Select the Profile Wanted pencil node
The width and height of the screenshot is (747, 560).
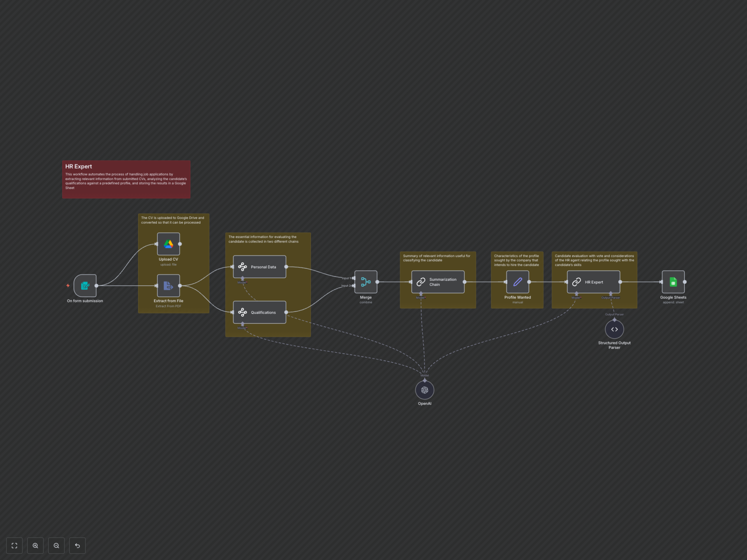pyautogui.click(x=517, y=282)
